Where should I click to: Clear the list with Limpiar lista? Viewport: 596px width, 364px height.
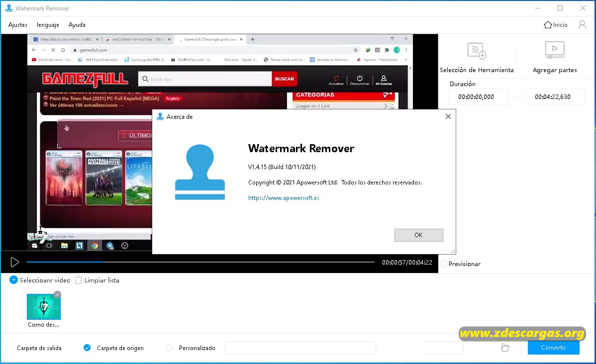[x=98, y=280]
